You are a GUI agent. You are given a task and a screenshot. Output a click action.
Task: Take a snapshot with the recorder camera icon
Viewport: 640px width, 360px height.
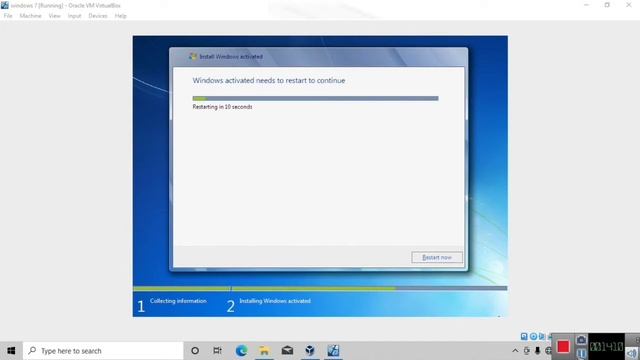pyautogui.click(x=581, y=340)
